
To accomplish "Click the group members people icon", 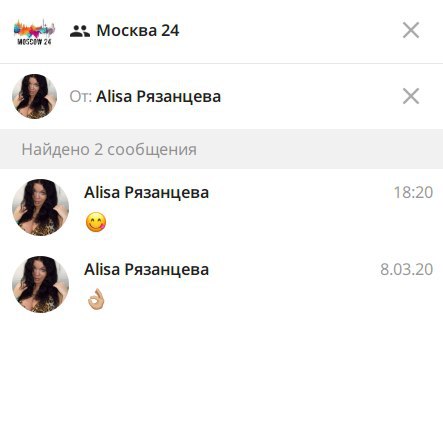I will 80,31.
